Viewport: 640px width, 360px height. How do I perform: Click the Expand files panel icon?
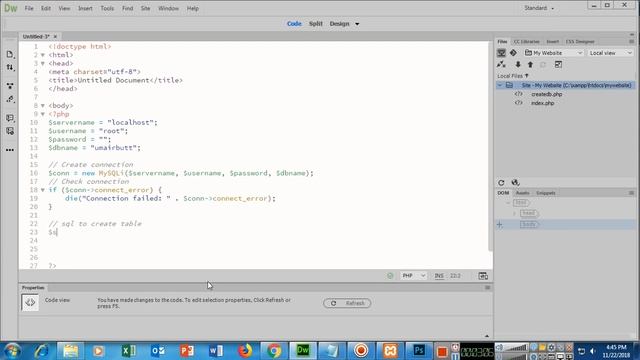pyautogui.click(x=558, y=64)
